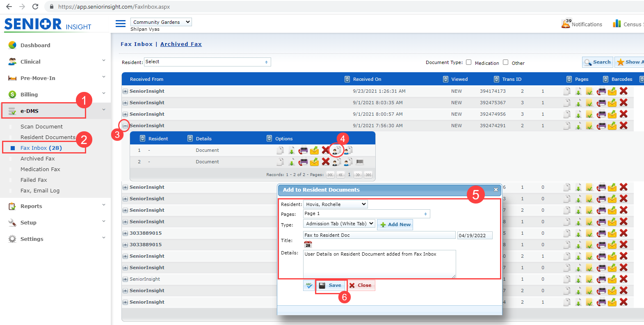Add page 1 document to Resident Documents icon
This screenshot has width=644, height=325.
click(x=337, y=150)
